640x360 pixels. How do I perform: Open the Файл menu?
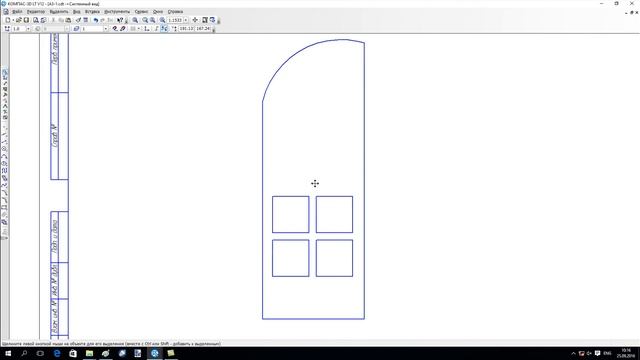click(x=17, y=12)
